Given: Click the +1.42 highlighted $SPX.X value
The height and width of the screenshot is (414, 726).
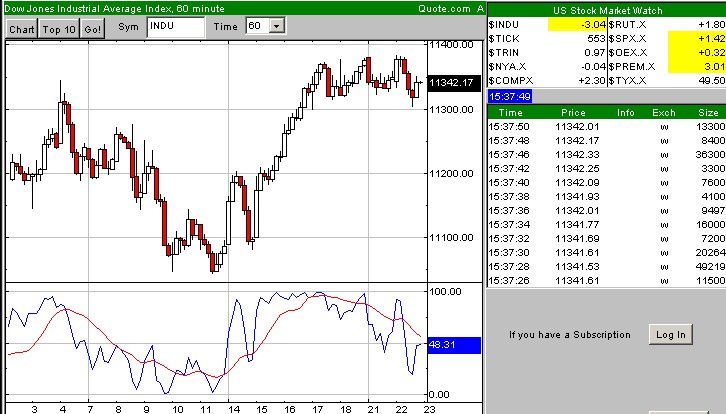Looking at the screenshot, I should [696, 38].
